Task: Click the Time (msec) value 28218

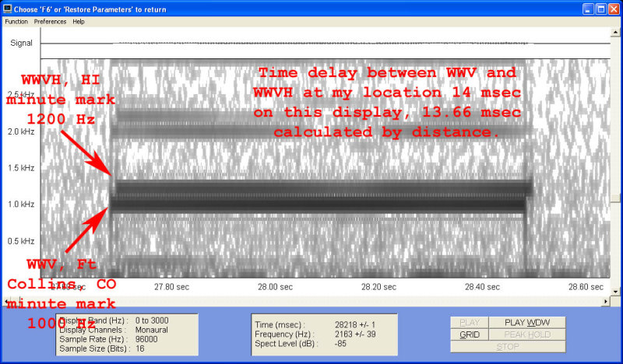Action: click(x=355, y=324)
